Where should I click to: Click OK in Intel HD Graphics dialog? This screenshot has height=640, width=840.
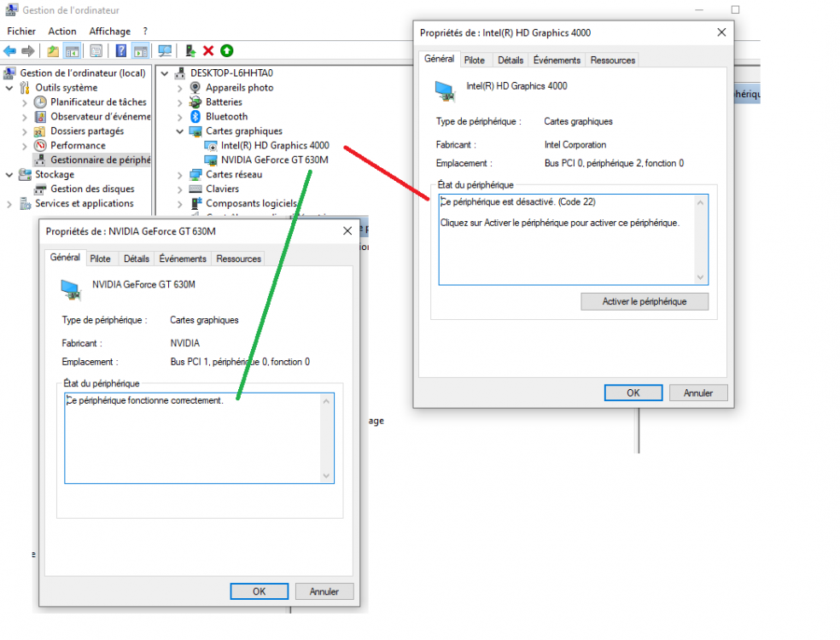tap(633, 393)
